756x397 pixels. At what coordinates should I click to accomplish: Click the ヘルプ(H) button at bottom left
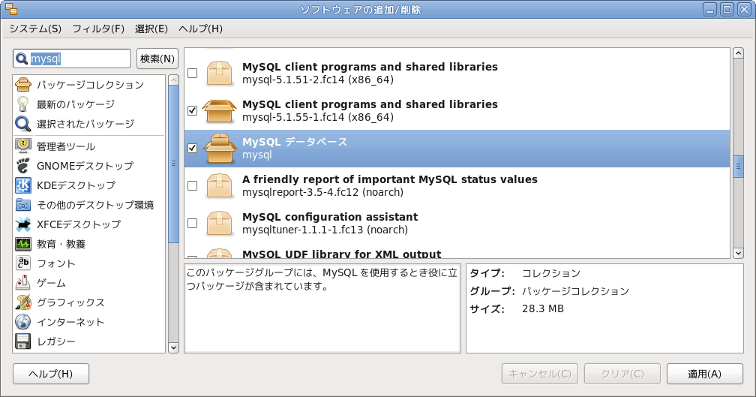51,374
